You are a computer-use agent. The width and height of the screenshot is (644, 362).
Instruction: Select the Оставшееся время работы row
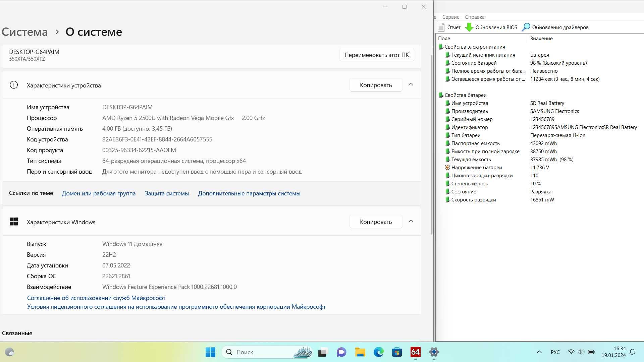(x=540, y=79)
